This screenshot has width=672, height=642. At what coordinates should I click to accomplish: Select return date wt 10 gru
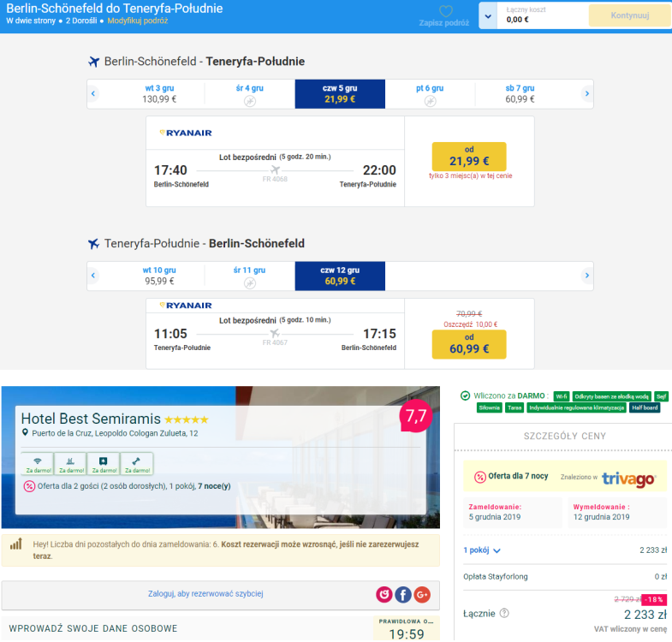click(x=159, y=276)
